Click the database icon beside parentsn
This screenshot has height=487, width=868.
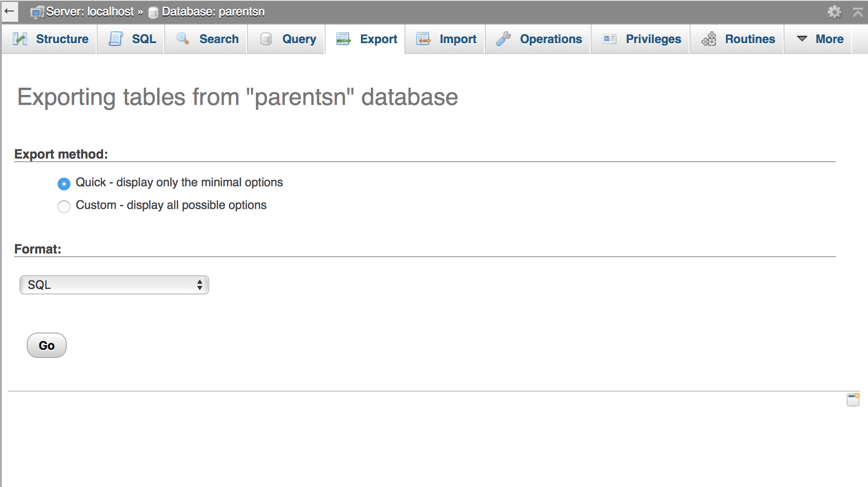(x=153, y=13)
